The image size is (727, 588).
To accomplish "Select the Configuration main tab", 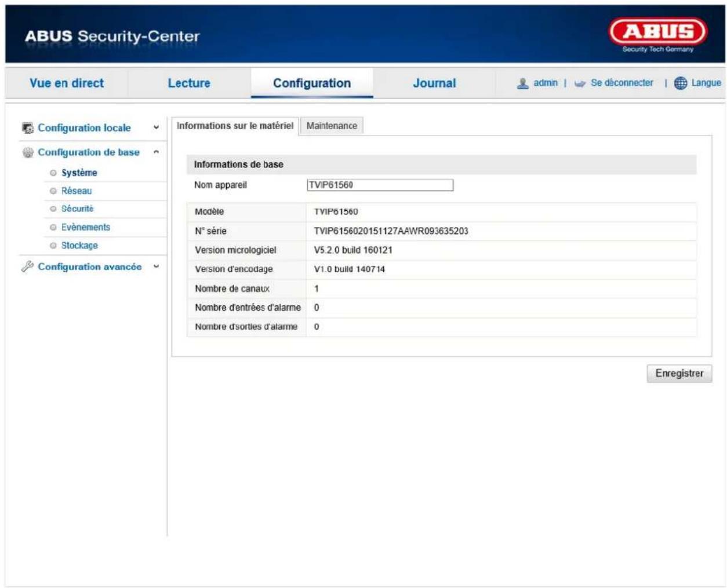I will tap(312, 83).
